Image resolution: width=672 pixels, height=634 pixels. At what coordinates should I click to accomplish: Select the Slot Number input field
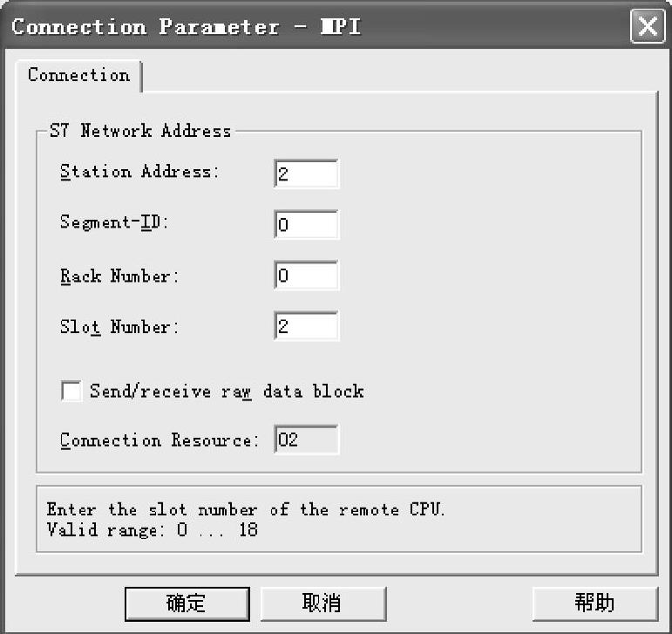[306, 327]
